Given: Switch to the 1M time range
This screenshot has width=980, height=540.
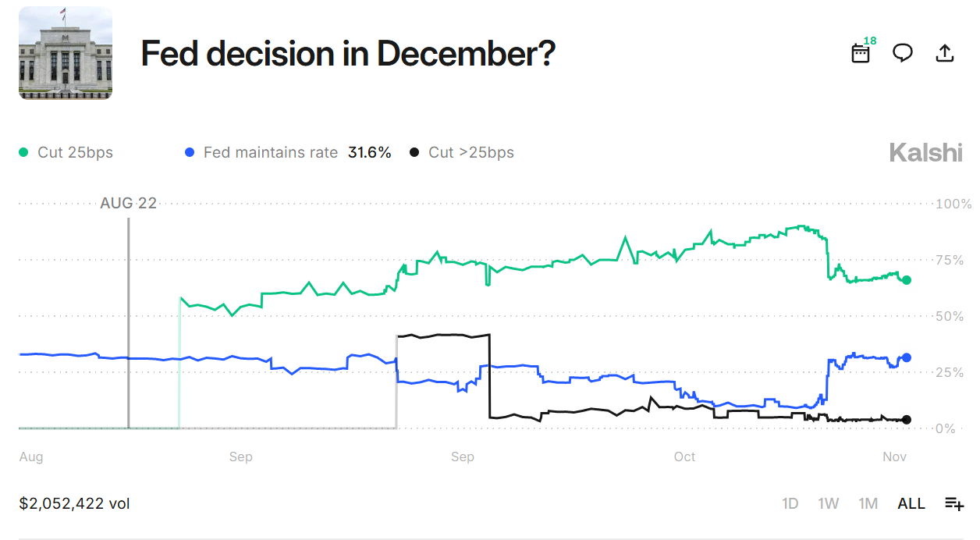Looking at the screenshot, I should pyautogui.click(x=868, y=503).
